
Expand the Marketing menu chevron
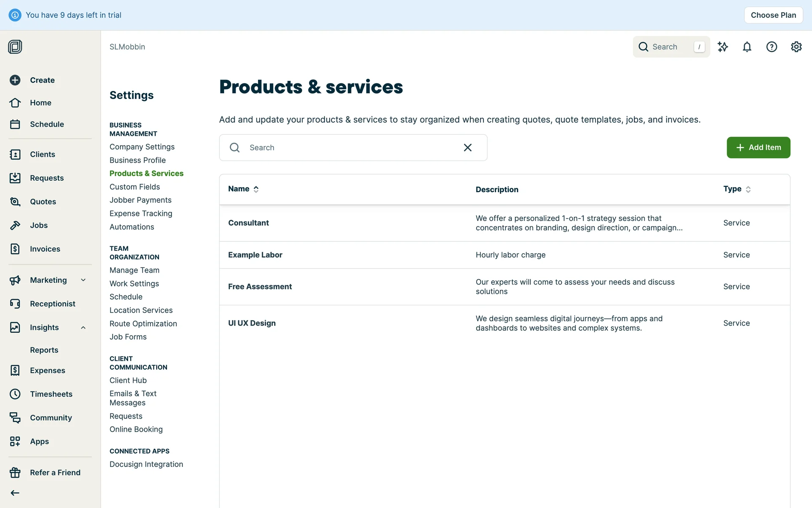pyautogui.click(x=83, y=280)
